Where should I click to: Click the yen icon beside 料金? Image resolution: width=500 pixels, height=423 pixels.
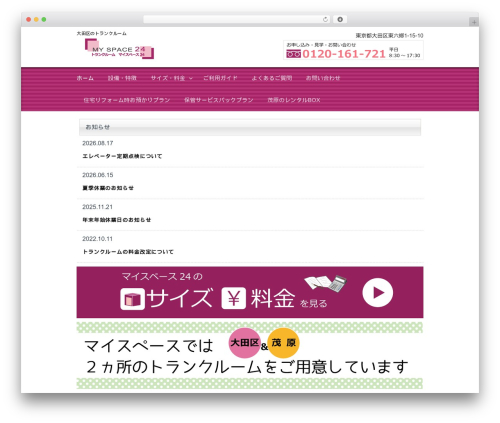coord(234,298)
